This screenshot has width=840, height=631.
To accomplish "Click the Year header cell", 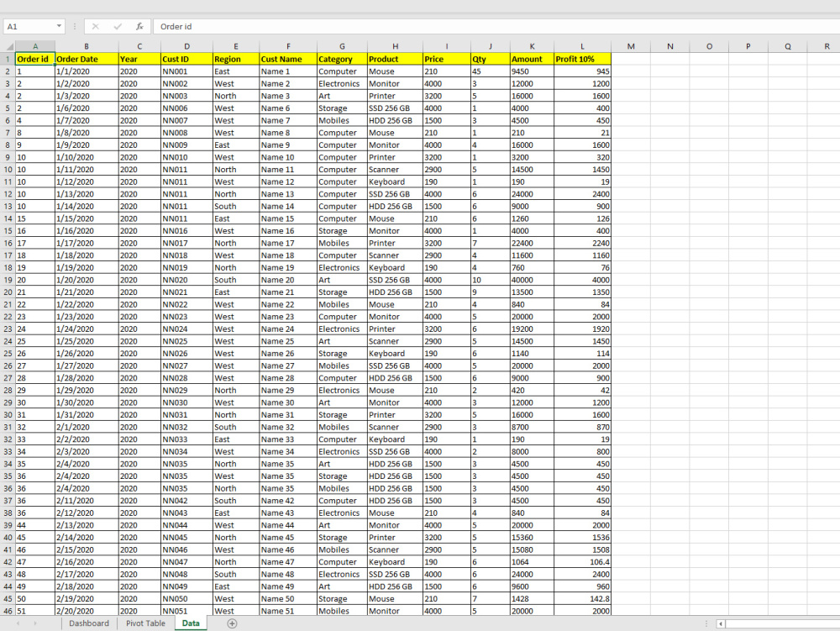I will pyautogui.click(x=139, y=59).
